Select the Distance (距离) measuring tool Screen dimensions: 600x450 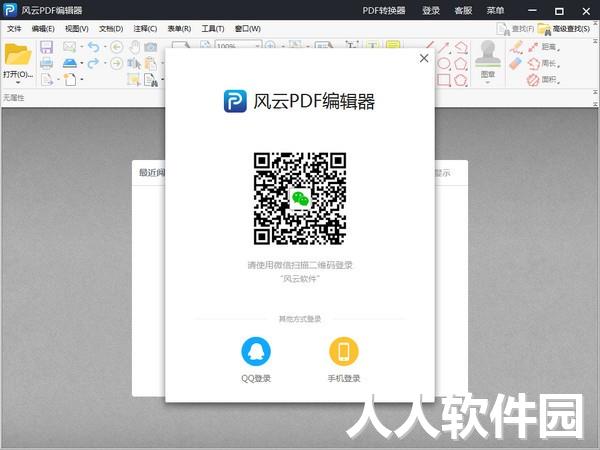pyautogui.click(x=543, y=47)
